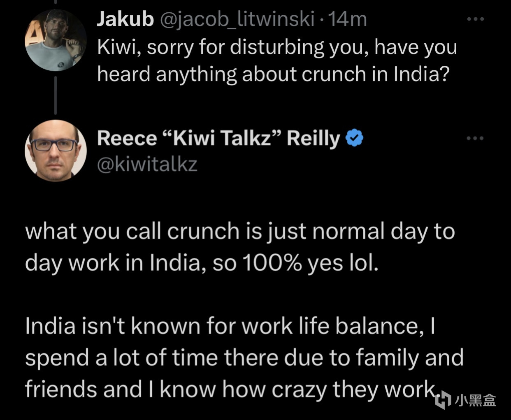
Task: Open three-dot more menu on Kiwi Talkz tweet
Action: tap(475, 138)
